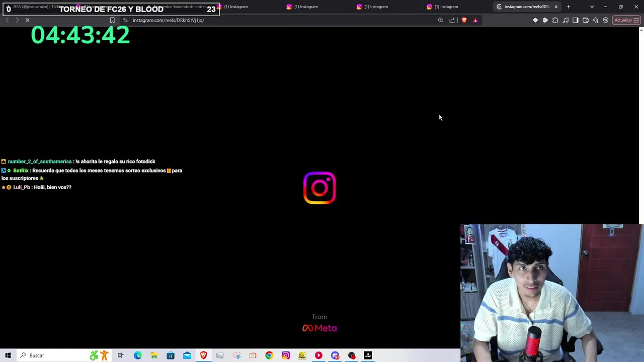Open the Brave VPN shield icon
Image resolution: width=644 pixels, height=362 pixels.
[606, 20]
